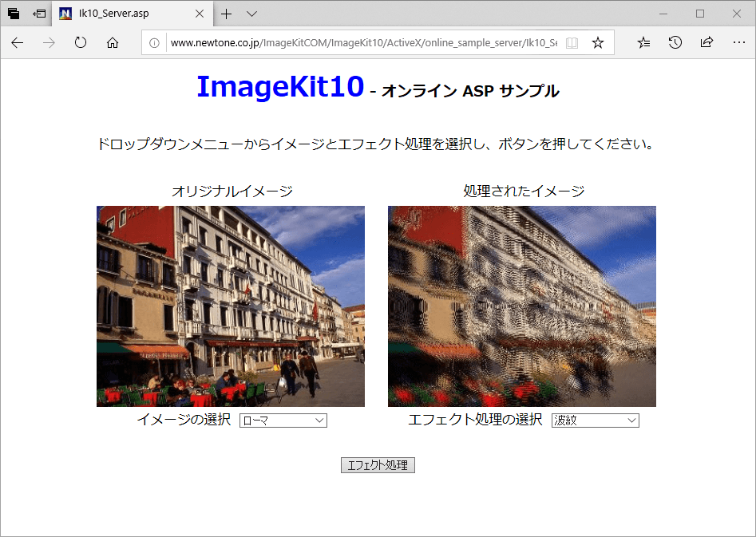Click the ImageKit10 blue heading
Screen dimensions: 756x537
pos(280,87)
